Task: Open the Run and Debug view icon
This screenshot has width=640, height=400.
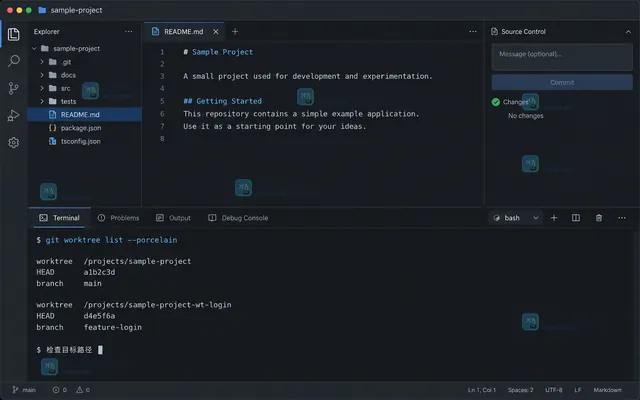Action: coord(13,116)
